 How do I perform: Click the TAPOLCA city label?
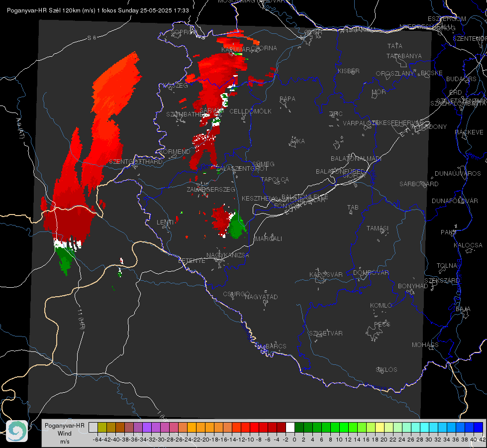click(275, 179)
